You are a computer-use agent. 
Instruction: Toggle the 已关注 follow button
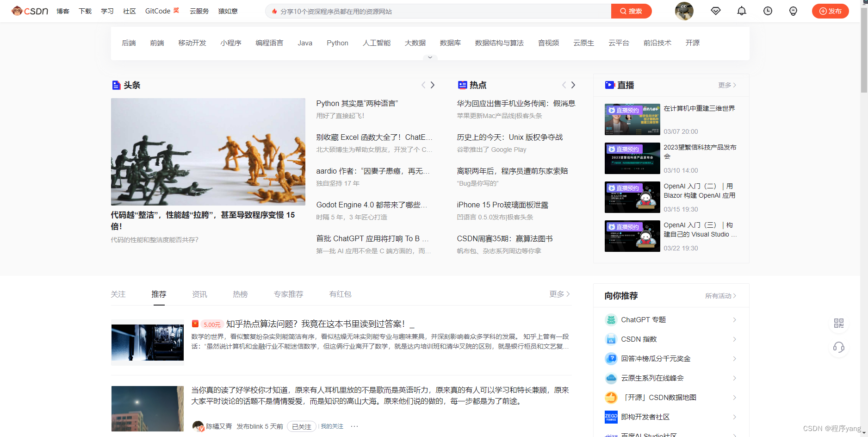[x=302, y=426]
